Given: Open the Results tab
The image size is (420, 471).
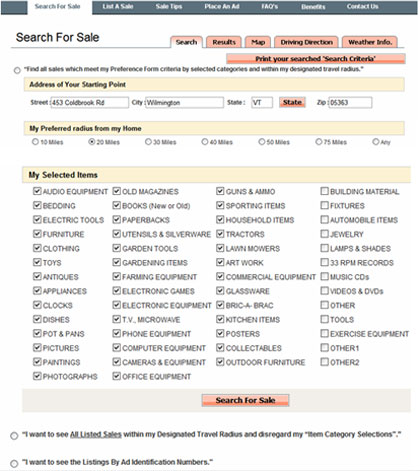Looking at the screenshot, I should click(224, 42).
